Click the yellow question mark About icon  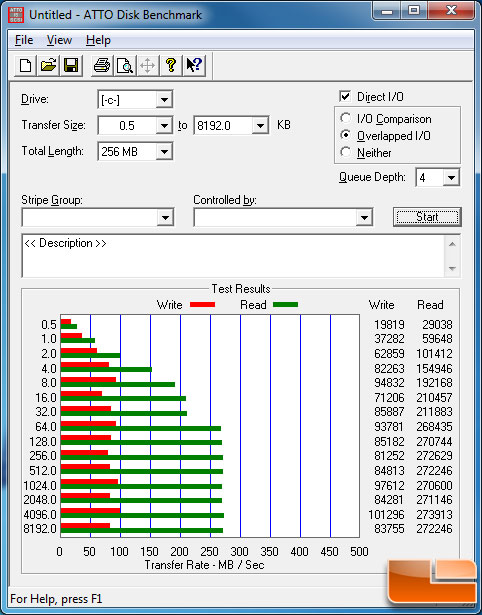pyautogui.click(x=171, y=65)
